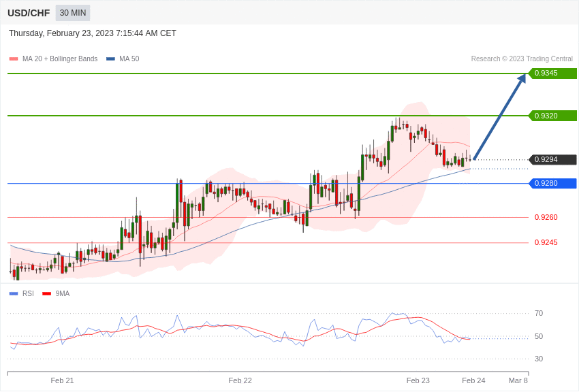Select the 0.9320 green resistance price tag
Image resolution: width=579 pixels, height=392 pixels.
(552, 116)
